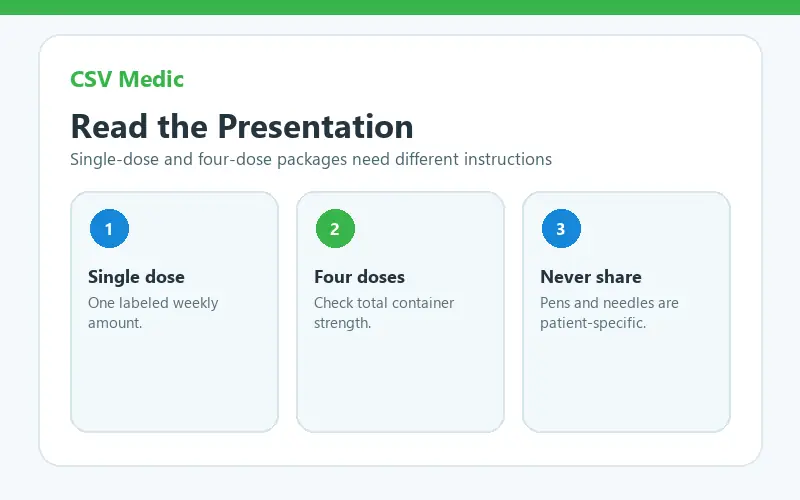Click the blue number 3 circle badge
This screenshot has height=500, width=800.
click(x=561, y=229)
